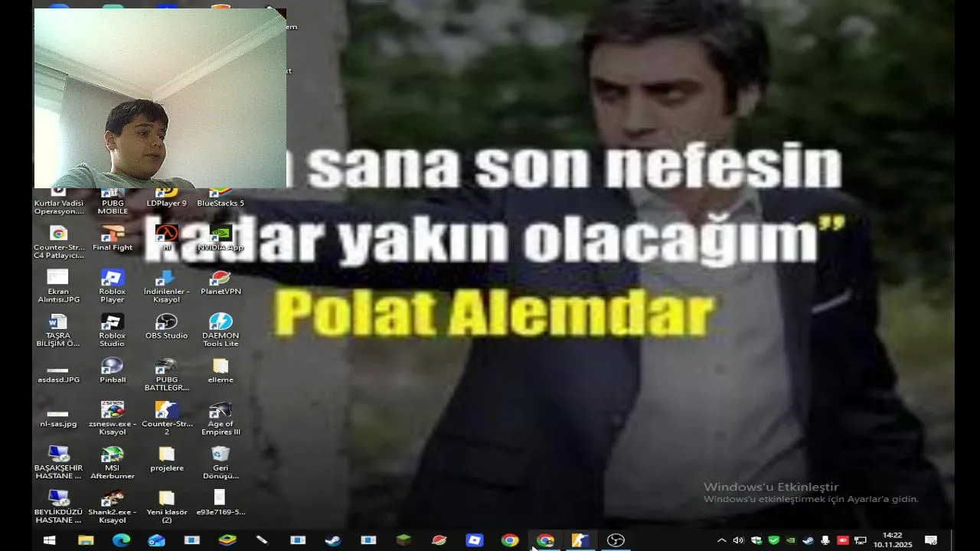Open the red AnyDesk tray icon
Viewport: 980px width, 551px height.
(843, 540)
